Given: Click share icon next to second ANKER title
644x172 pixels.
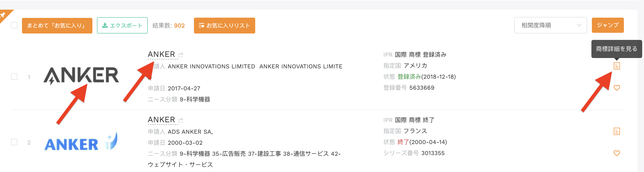Looking at the screenshot, I should pos(181,120).
